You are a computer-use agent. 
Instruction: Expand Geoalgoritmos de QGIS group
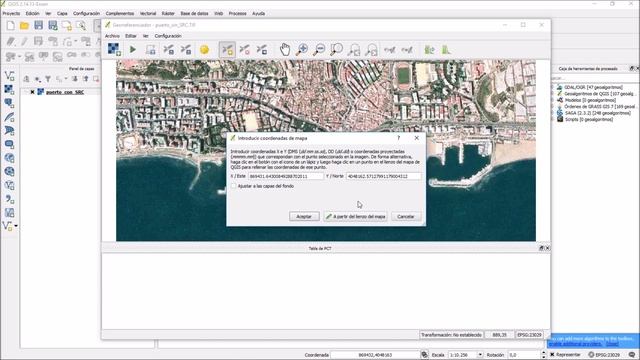pyautogui.click(x=553, y=94)
